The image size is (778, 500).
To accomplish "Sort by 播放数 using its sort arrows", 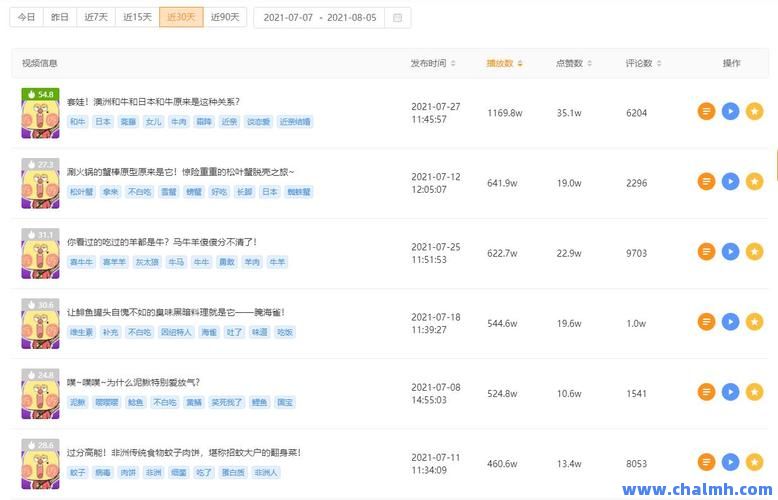I will pyautogui.click(x=520, y=63).
